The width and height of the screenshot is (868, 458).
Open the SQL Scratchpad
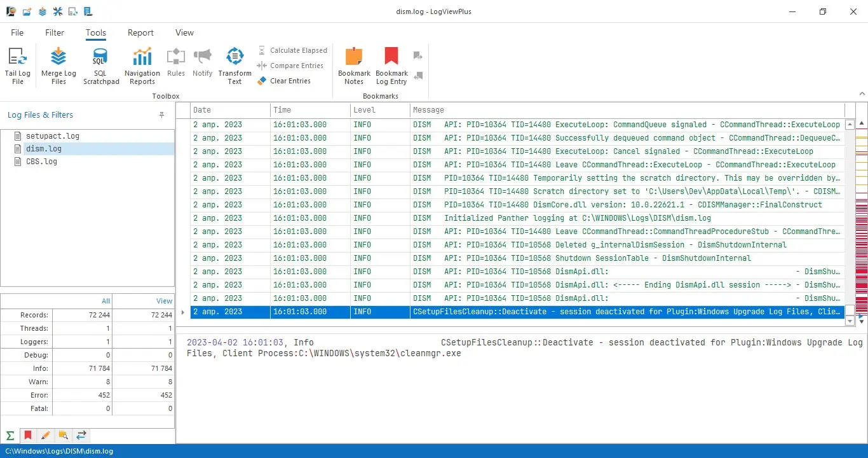coord(101,66)
